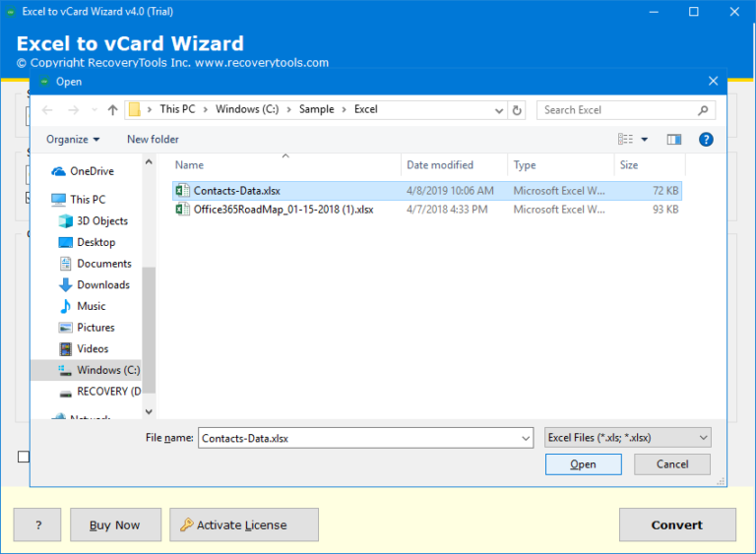The height and width of the screenshot is (554, 756).
Task: Expand the File name dropdown
Action: pos(526,438)
